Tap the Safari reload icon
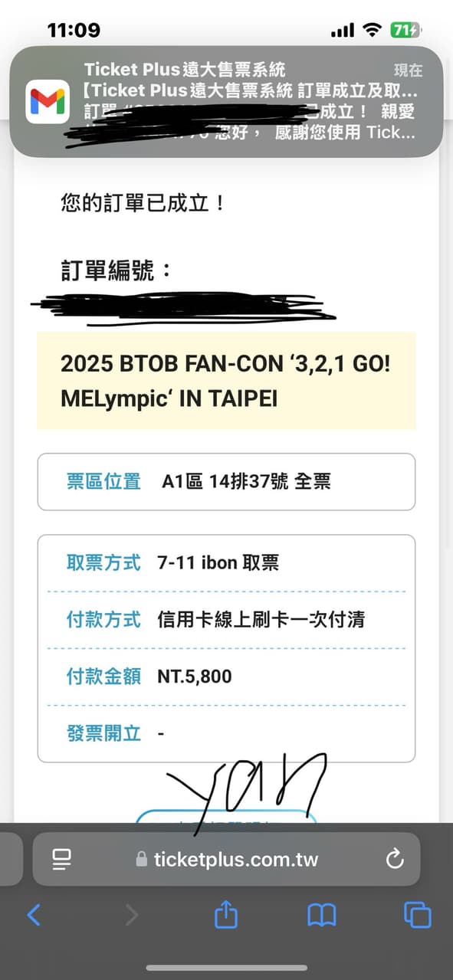 [395, 859]
